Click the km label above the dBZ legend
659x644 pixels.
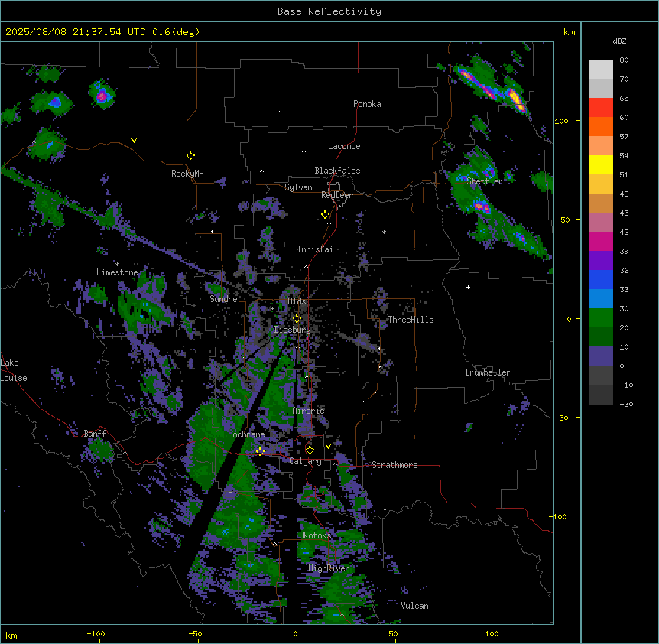point(569,32)
